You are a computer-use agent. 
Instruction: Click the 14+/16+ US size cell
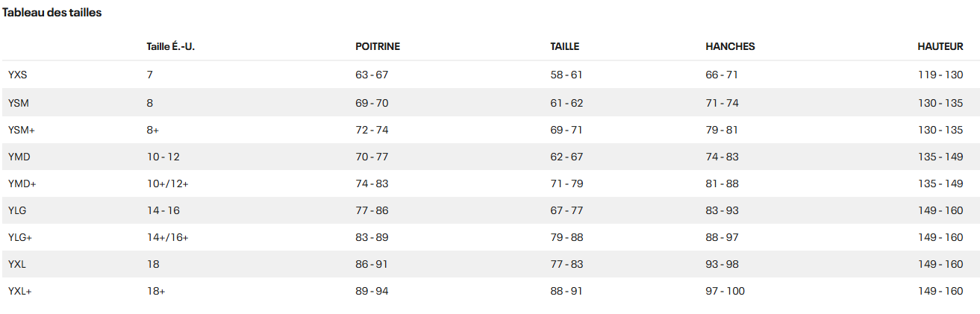168,237
